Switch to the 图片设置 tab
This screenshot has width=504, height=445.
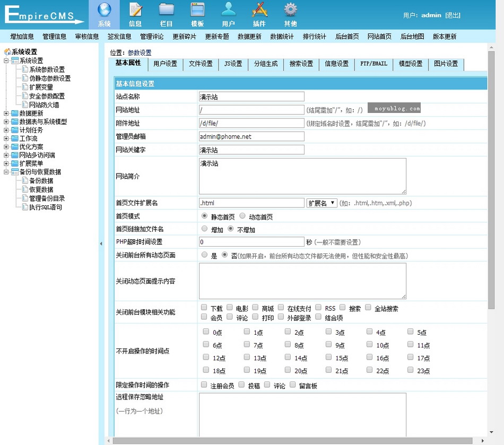tap(446, 64)
